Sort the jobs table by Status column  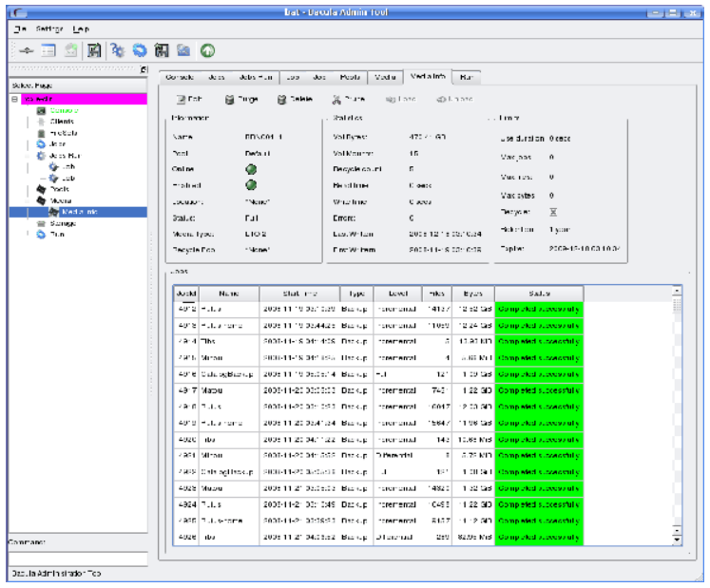[538, 294]
